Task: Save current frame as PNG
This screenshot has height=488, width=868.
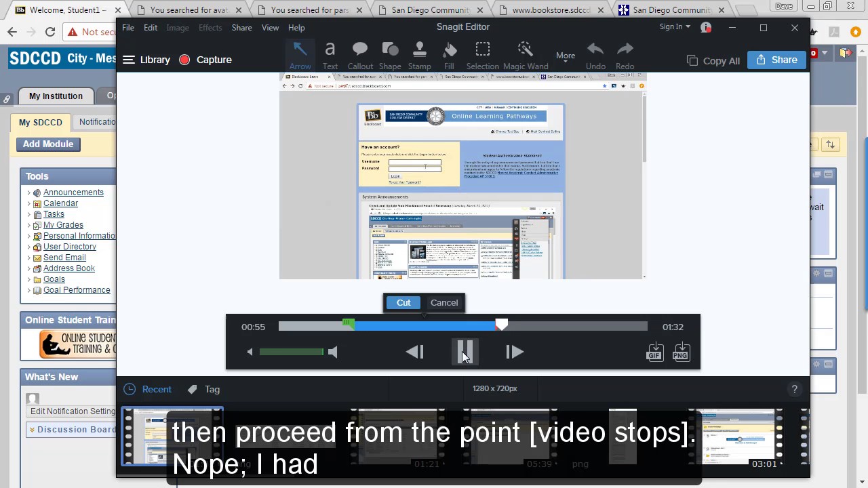Action: coord(681,351)
